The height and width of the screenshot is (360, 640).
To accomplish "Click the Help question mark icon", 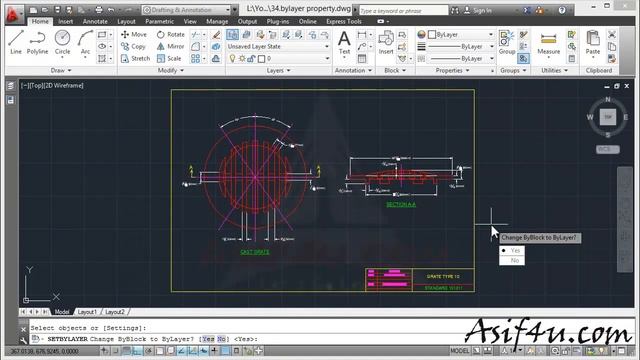I will [x=562, y=10].
